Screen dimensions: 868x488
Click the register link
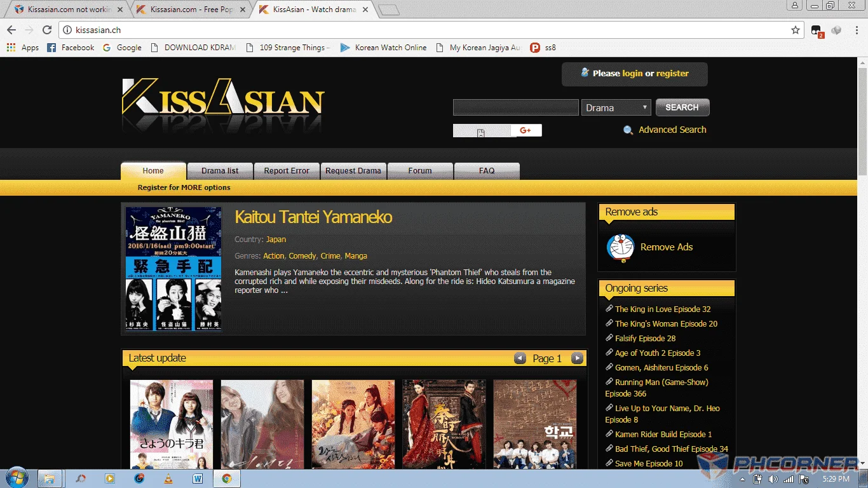[672, 74]
